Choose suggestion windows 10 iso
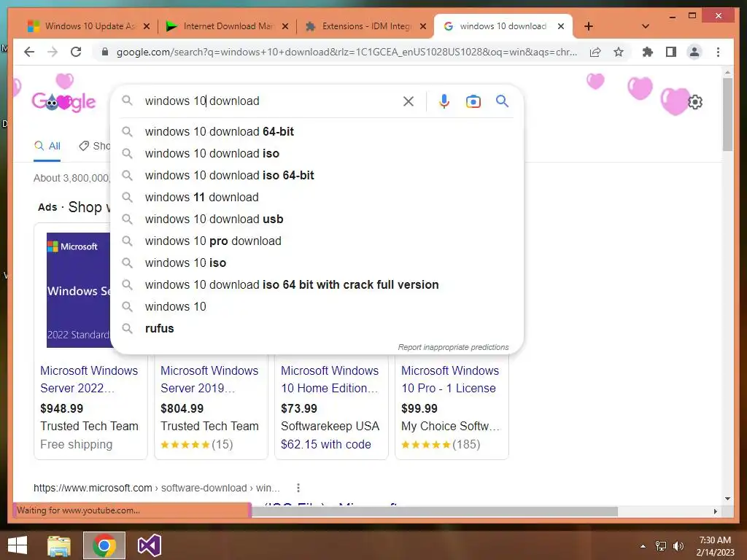 pos(317,262)
